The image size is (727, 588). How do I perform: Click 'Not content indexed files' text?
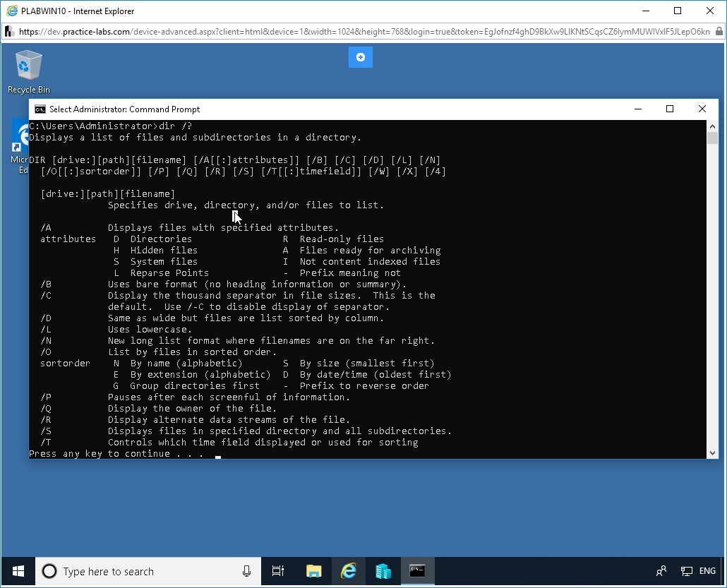[x=370, y=262]
